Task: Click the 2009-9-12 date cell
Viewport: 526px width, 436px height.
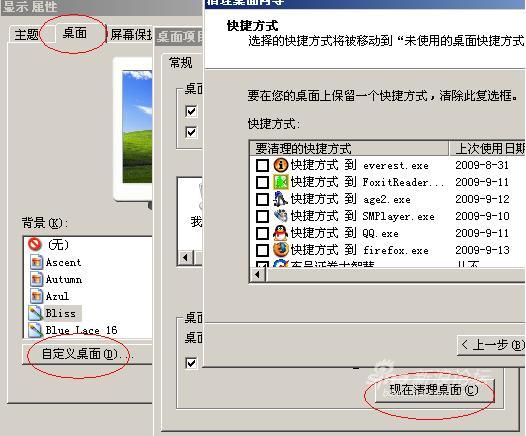Action: point(482,199)
